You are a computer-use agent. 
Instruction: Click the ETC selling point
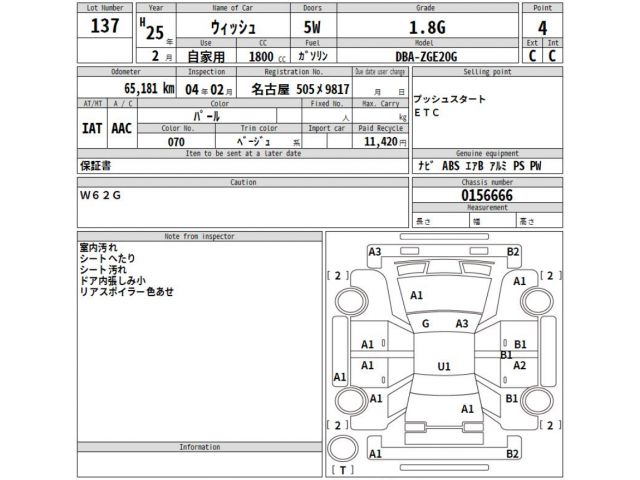tap(427, 113)
